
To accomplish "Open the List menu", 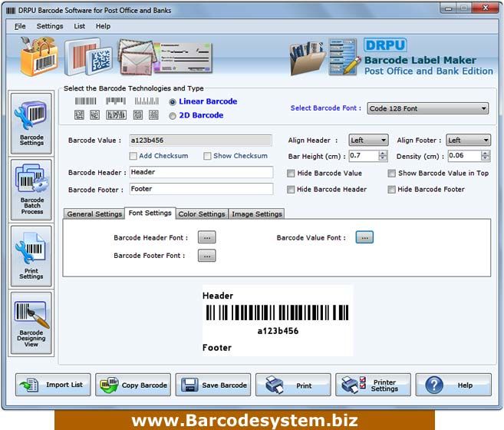I will point(79,26).
